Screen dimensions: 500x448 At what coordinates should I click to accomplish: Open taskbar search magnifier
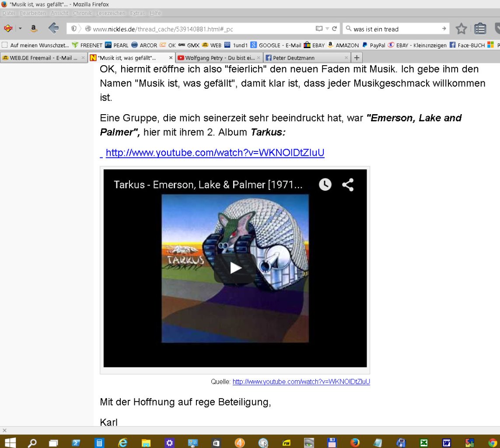click(x=32, y=443)
